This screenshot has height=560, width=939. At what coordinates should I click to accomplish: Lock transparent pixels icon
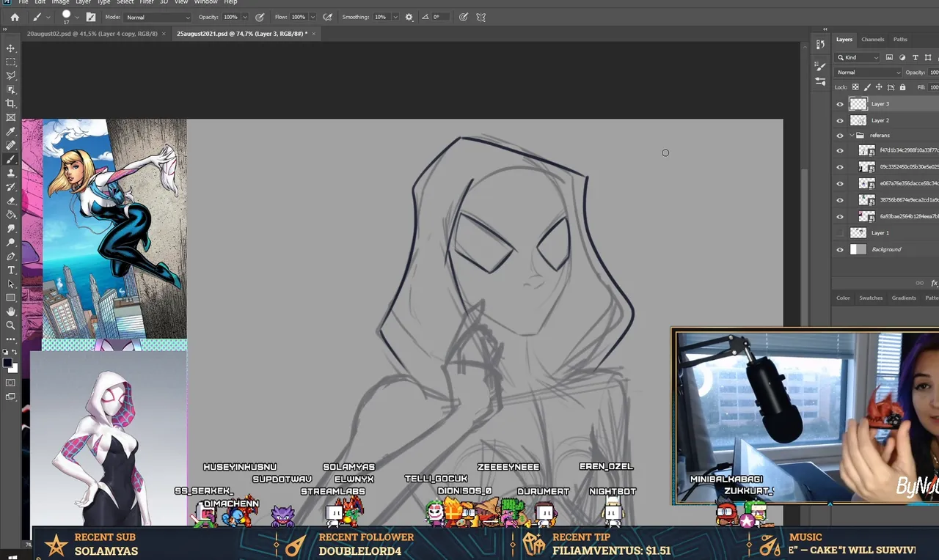[855, 87]
